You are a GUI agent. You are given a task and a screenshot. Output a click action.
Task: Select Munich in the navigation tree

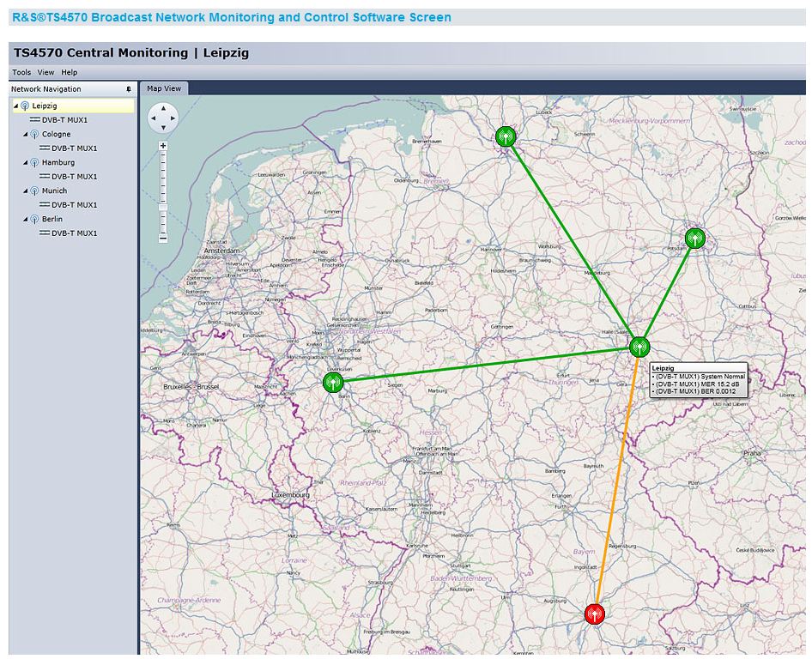click(54, 191)
